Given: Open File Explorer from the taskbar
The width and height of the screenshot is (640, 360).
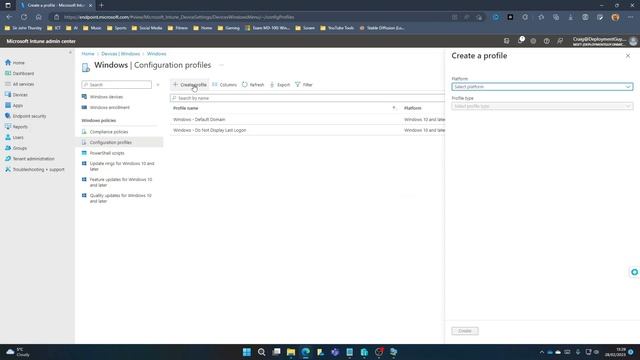Looking at the screenshot, I should pos(291,352).
